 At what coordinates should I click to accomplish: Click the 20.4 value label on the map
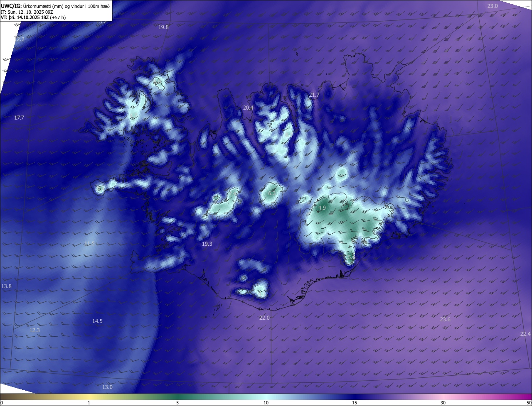pyautogui.click(x=248, y=108)
